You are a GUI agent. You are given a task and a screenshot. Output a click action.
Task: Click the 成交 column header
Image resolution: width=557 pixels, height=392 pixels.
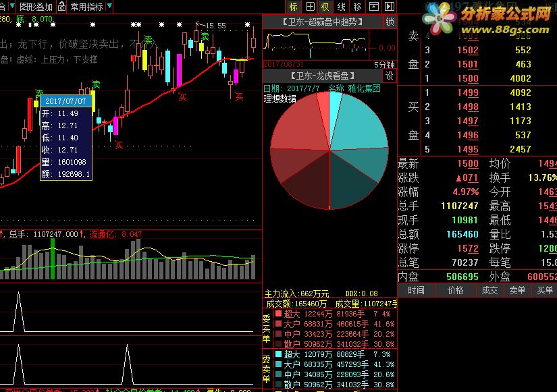[x=490, y=290]
